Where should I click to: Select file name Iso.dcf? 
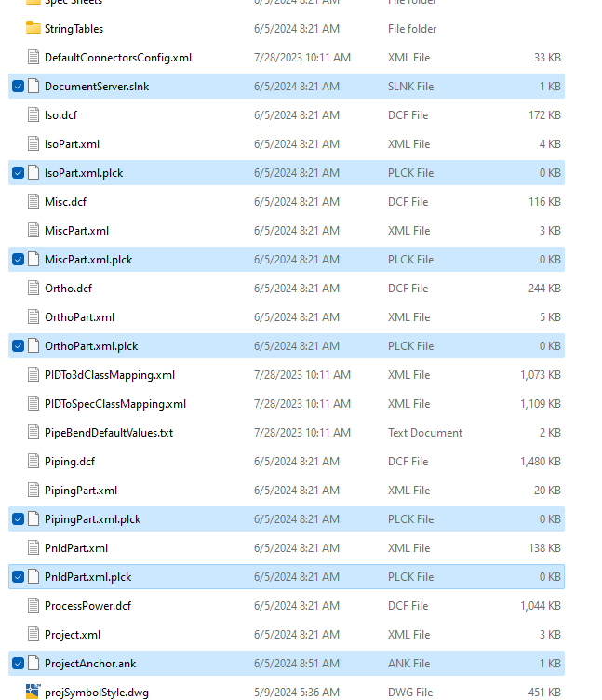(x=60, y=115)
